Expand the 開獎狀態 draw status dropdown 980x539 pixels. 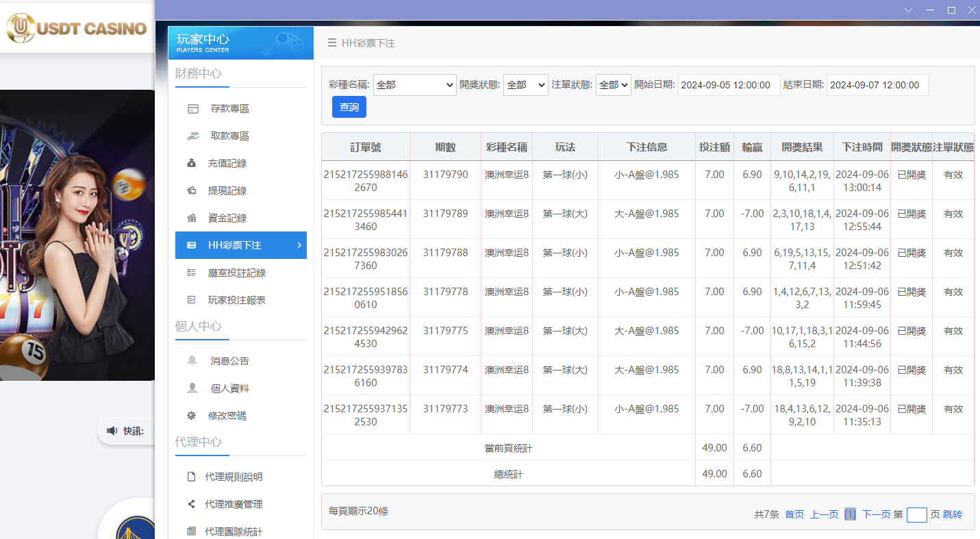pyautogui.click(x=525, y=85)
